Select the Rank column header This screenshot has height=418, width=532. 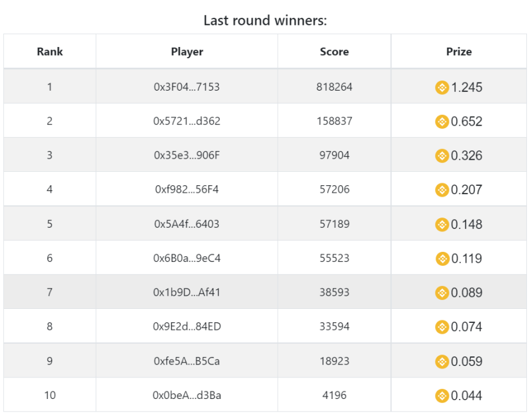pyautogui.click(x=50, y=51)
